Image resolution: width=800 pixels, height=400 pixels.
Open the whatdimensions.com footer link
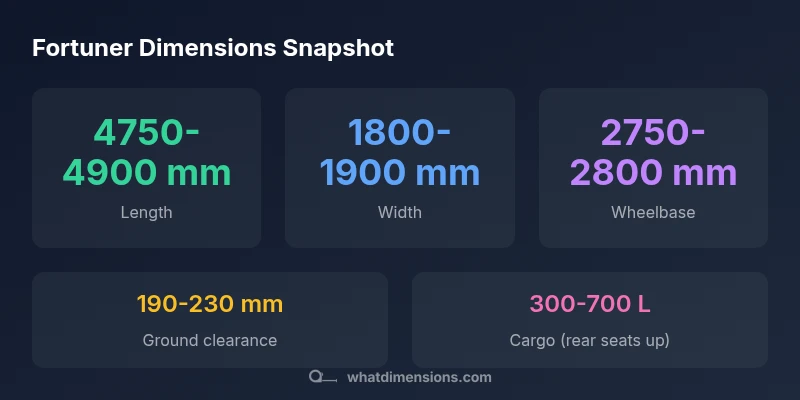click(419, 378)
